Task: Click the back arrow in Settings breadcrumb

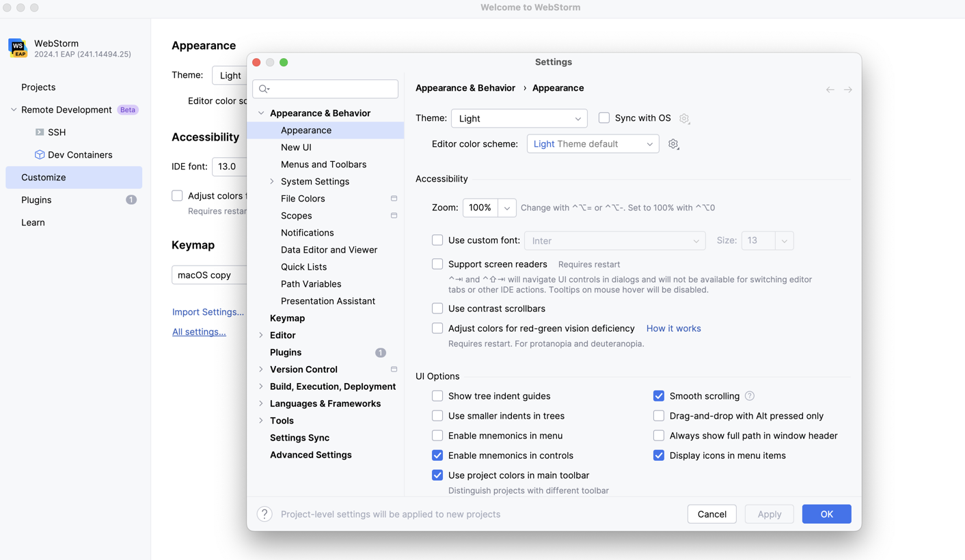Action: pyautogui.click(x=830, y=89)
